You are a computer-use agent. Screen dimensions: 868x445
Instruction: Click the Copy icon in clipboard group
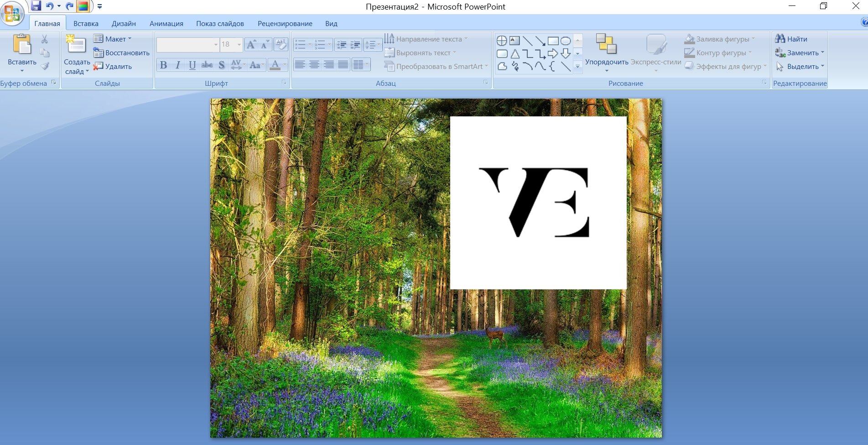click(x=45, y=52)
